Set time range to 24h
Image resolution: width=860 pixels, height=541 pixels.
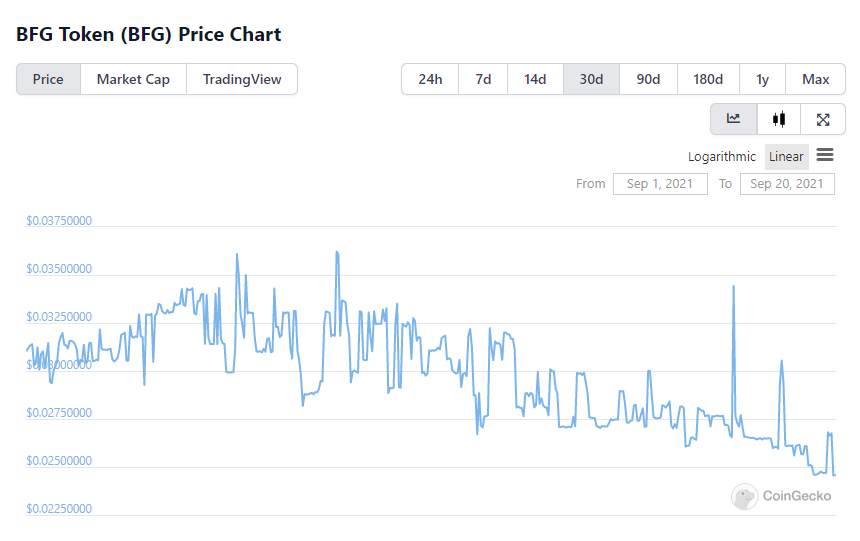(430, 79)
